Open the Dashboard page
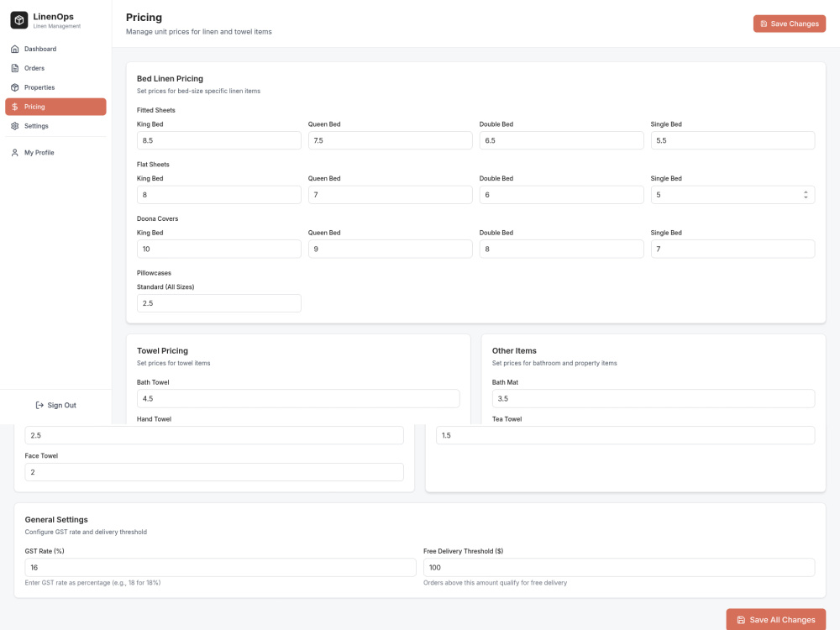Screen dimensions: 840x630 coord(55,49)
